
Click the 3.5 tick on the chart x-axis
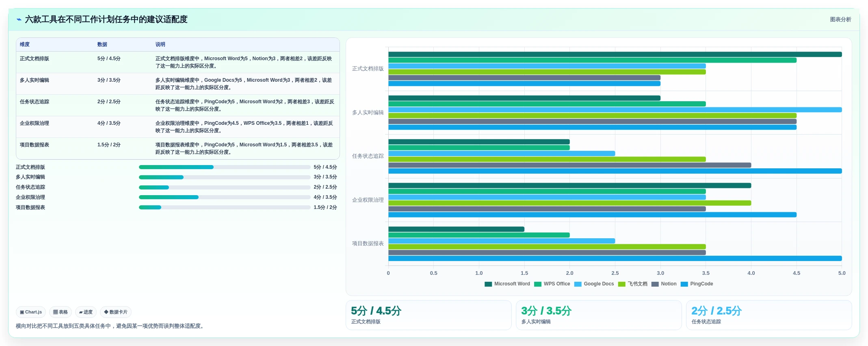click(x=706, y=273)
